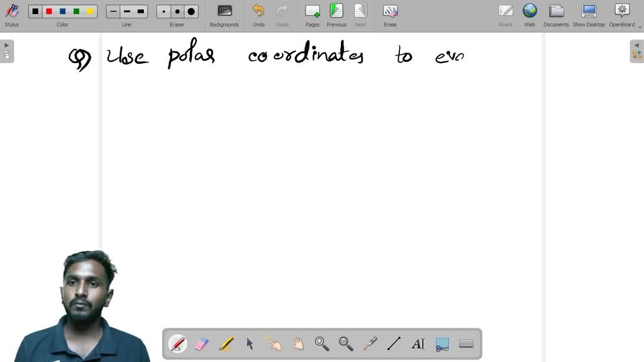The height and width of the screenshot is (362, 644).
Task: Click the Capture part of screen tool
Action: click(442, 343)
